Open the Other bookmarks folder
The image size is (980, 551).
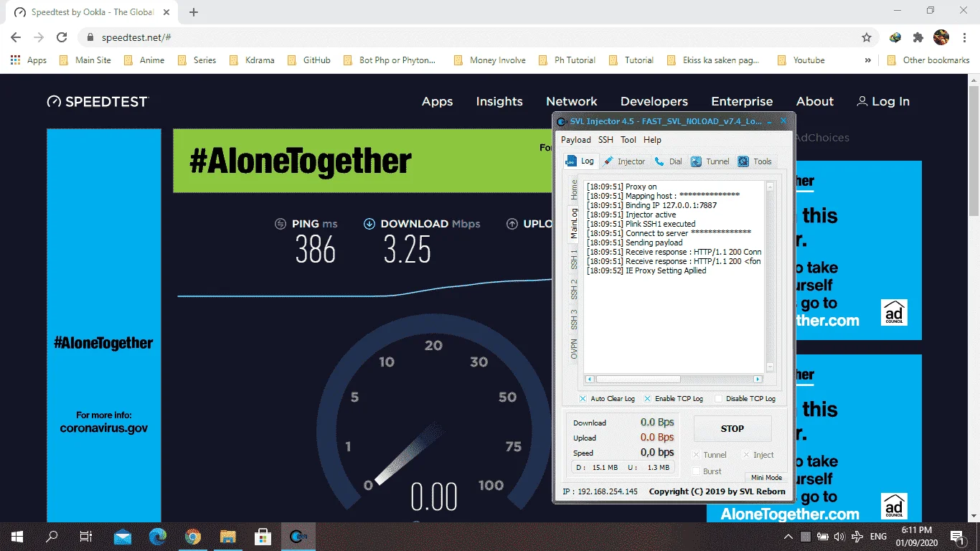tap(928, 60)
